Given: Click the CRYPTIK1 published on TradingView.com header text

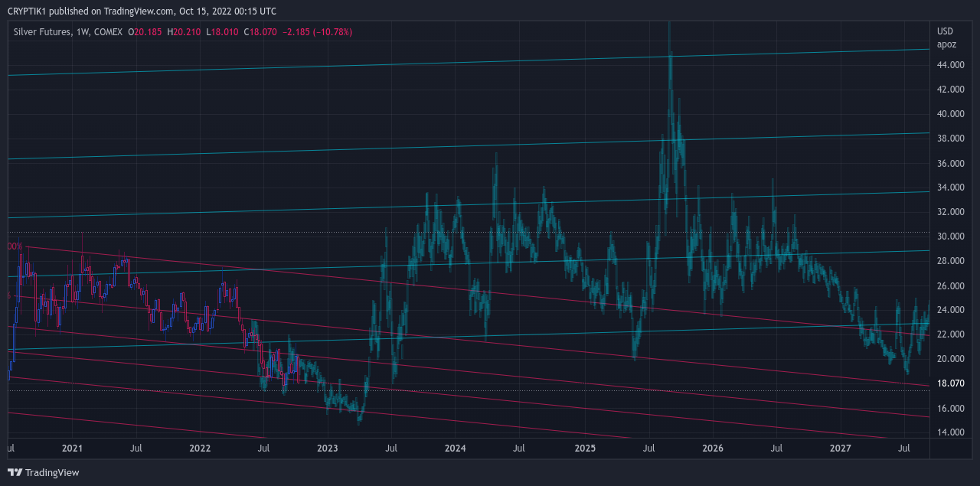Looking at the screenshot, I should pos(142,11).
